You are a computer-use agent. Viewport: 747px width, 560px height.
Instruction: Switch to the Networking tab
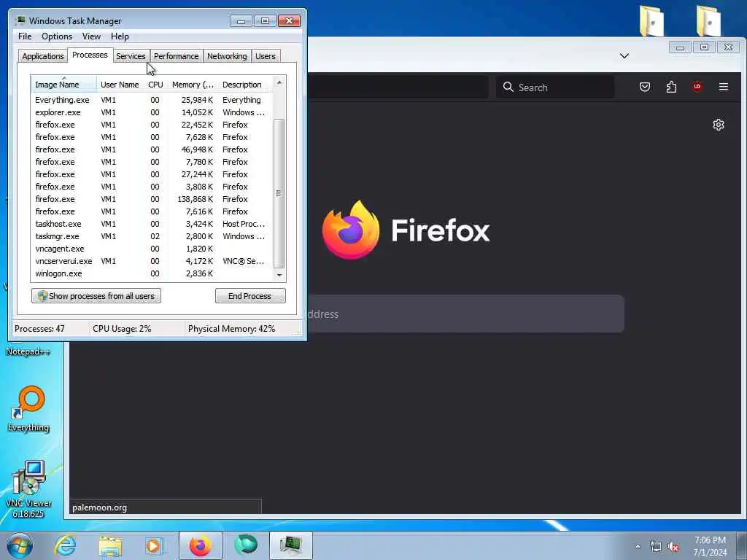[227, 56]
